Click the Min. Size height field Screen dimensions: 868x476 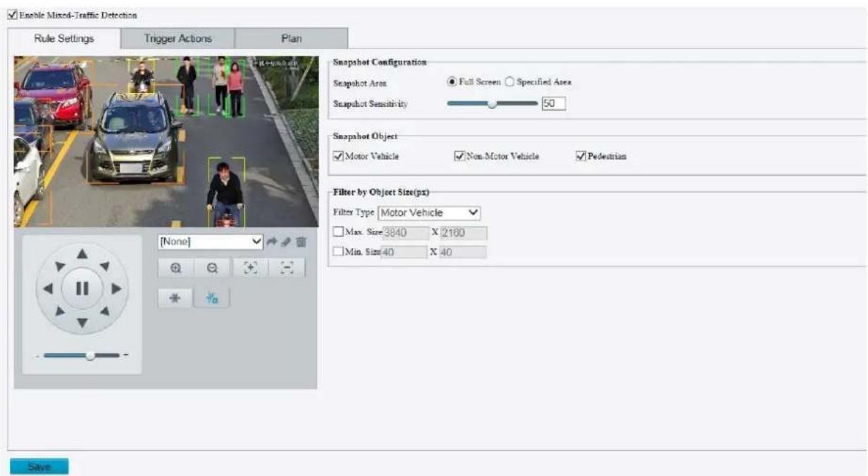tap(464, 251)
